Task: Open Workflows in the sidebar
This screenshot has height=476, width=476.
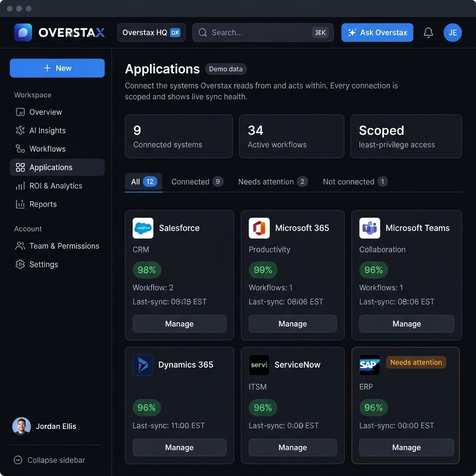Action: click(57, 149)
